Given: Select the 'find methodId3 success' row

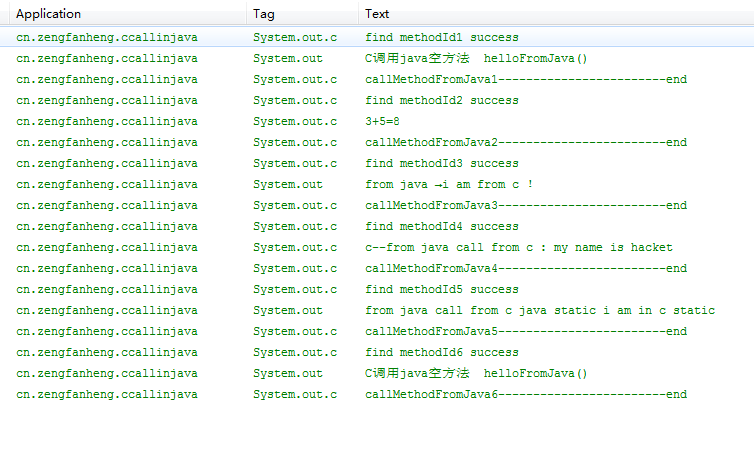Looking at the screenshot, I should coord(377,163).
